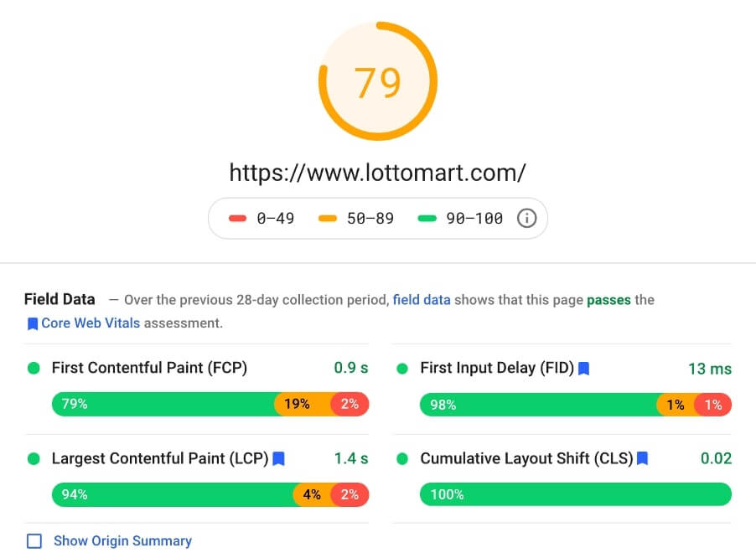Viewport: 756px width, 558px height.
Task: Click the lottomart.com URL text
Action: tap(377, 173)
